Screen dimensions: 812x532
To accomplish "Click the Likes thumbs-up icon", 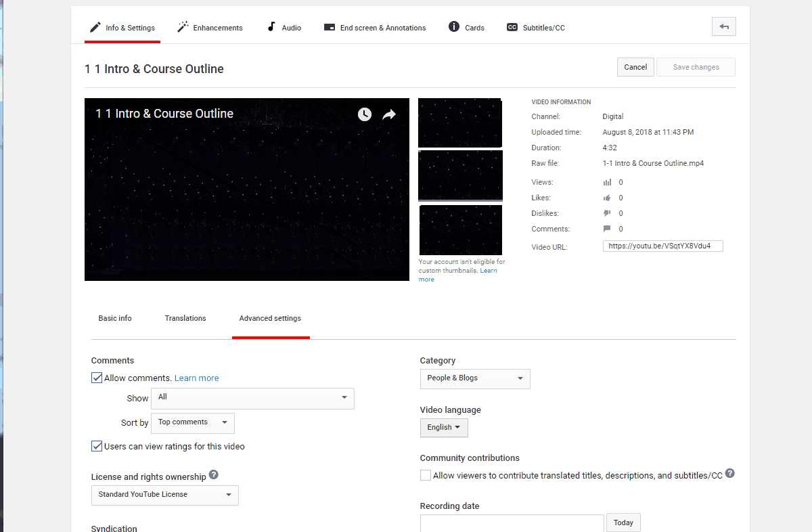I will point(607,198).
